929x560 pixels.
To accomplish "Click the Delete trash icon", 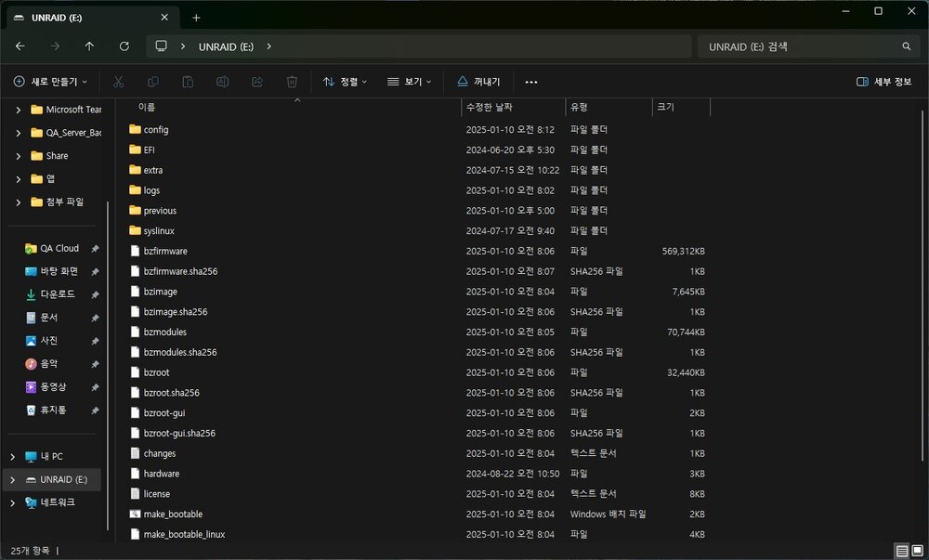I will coord(292,82).
